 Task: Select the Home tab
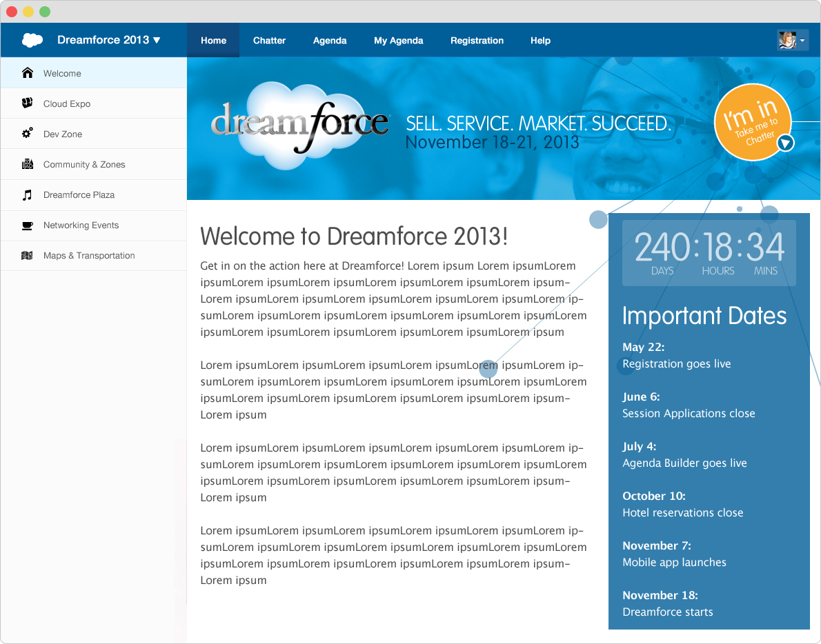coord(213,40)
